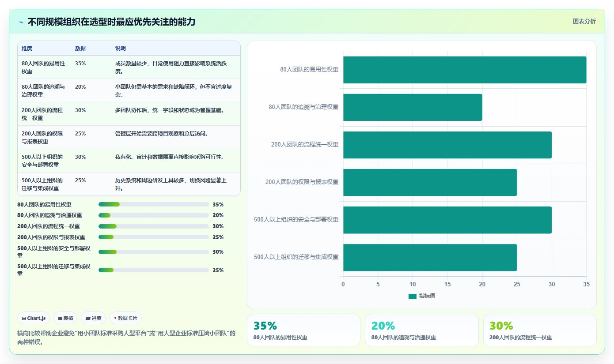
Task: Click the 200人团队的权限与报表权重 progress bar
Action: point(154,237)
